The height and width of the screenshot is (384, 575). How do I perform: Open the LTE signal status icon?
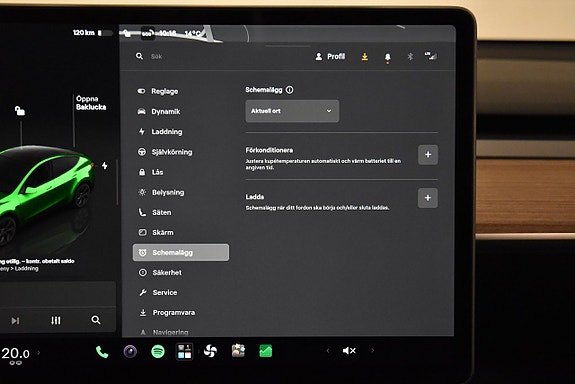(431, 56)
